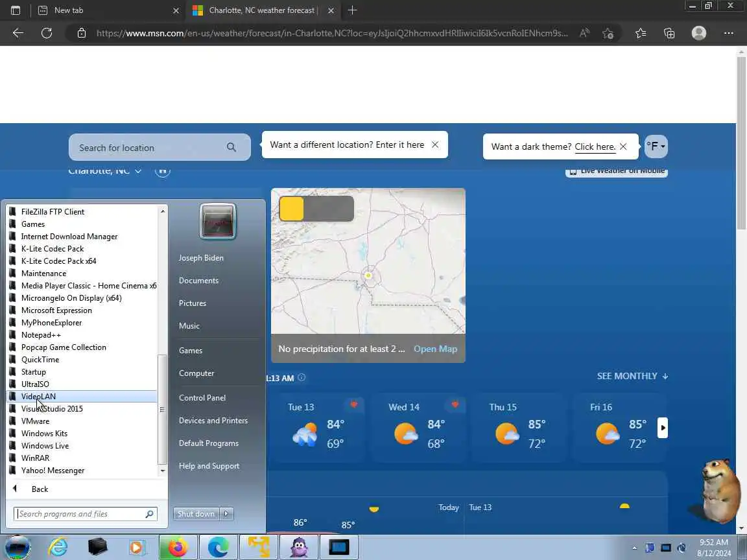Click the browser profile avatar
Viewport: 747px width, 560px height.
pos(699,33)
